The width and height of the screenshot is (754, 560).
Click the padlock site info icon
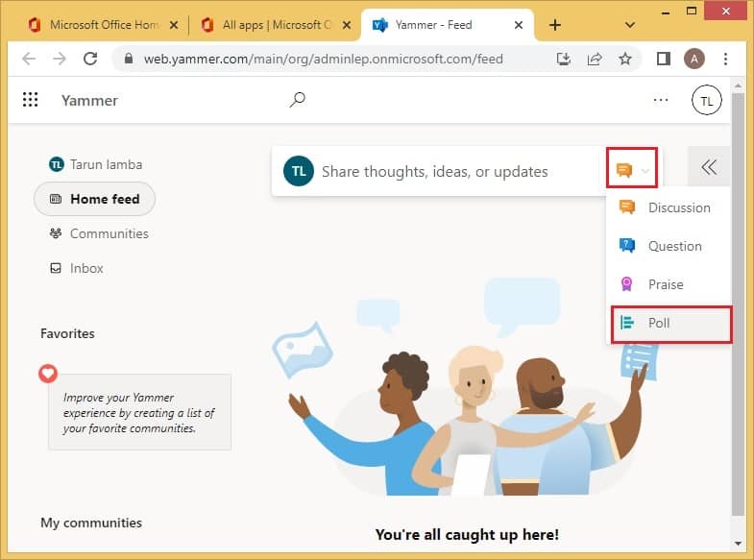[129, 59]
